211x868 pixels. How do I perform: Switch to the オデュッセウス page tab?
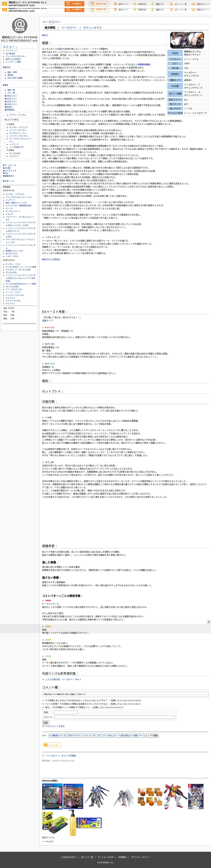[x=92, y=28]
